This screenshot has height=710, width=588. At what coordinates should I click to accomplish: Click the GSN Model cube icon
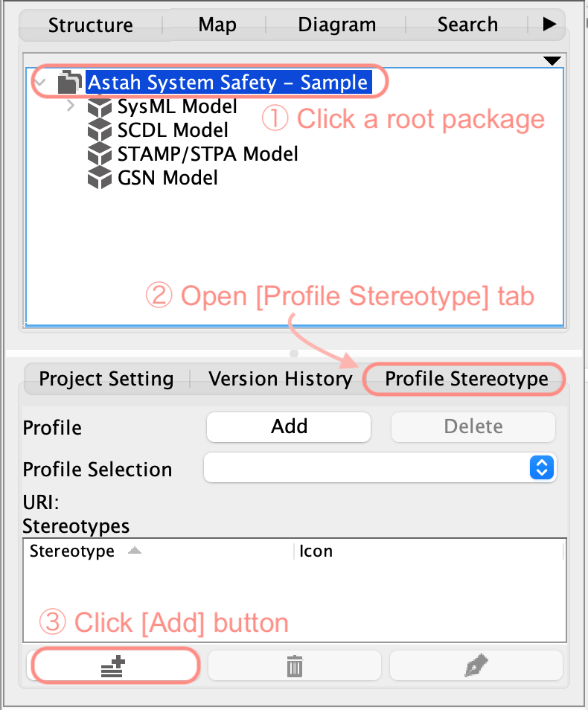click(x=99, y=178)
